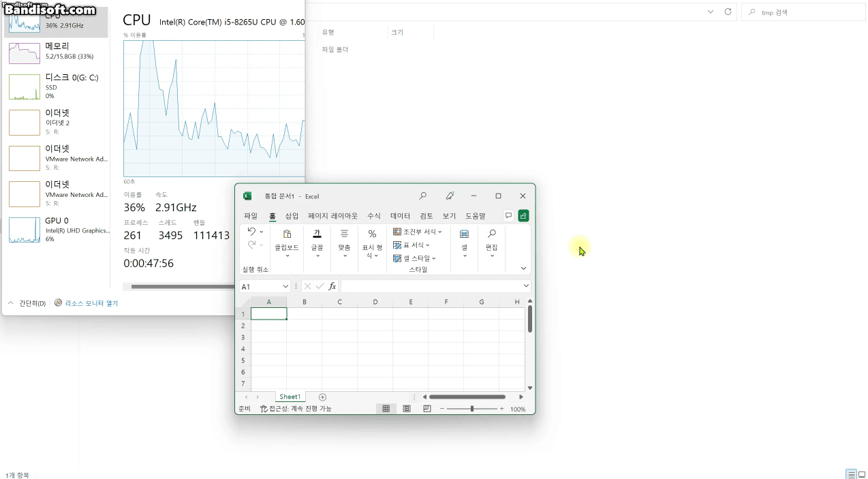Viewport: 868px width, 479px height.
Task: Click the pen/coming-soon icon in Excel title bar
Action: (x=450, y=196)
